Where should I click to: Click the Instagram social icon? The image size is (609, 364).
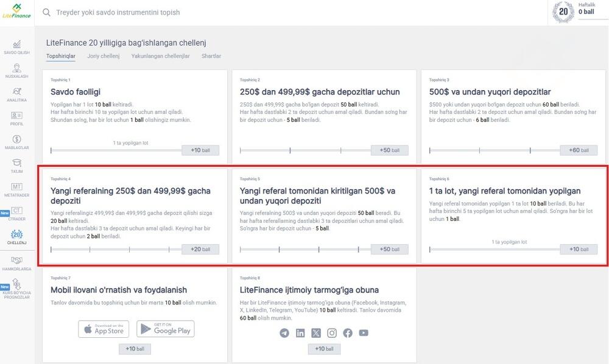[x=332, y=333]
